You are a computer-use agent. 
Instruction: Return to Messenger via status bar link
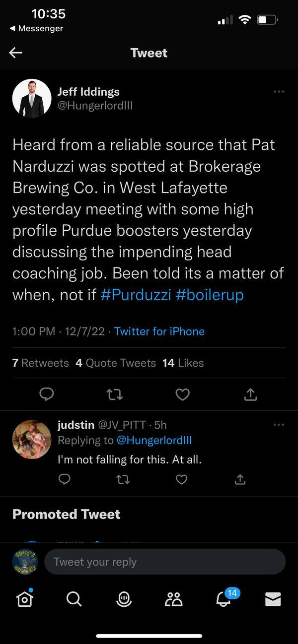coord(32,28)
